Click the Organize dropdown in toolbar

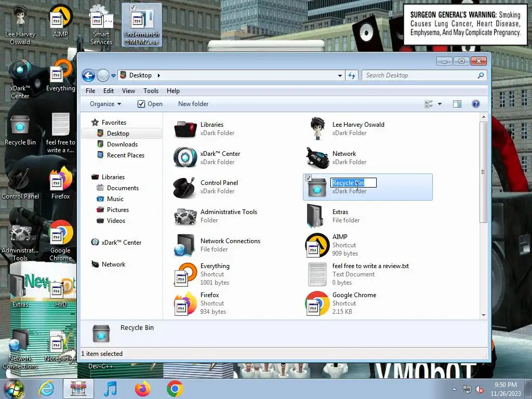tap(105, 104)
